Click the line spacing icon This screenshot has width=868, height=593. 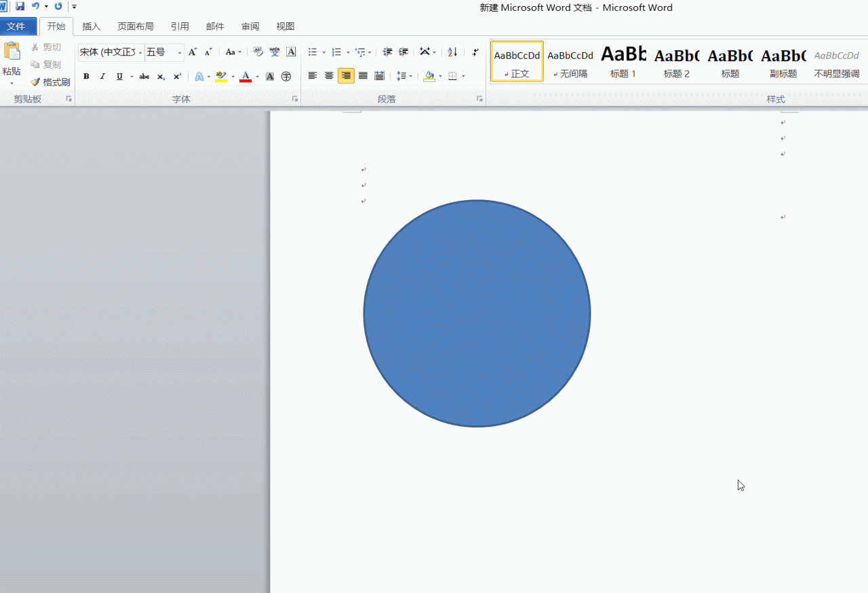point(401,76)
